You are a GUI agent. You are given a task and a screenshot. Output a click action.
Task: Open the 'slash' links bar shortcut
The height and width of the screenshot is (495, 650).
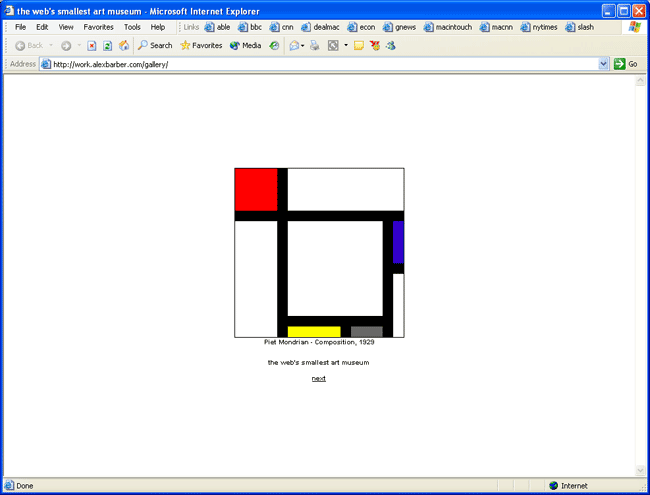[x=580, y=27]
